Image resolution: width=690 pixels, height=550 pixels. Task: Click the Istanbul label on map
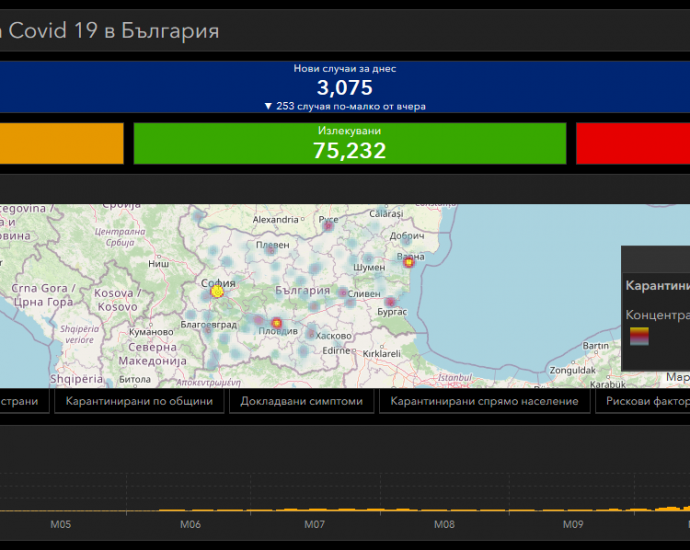tap(455, 378)
